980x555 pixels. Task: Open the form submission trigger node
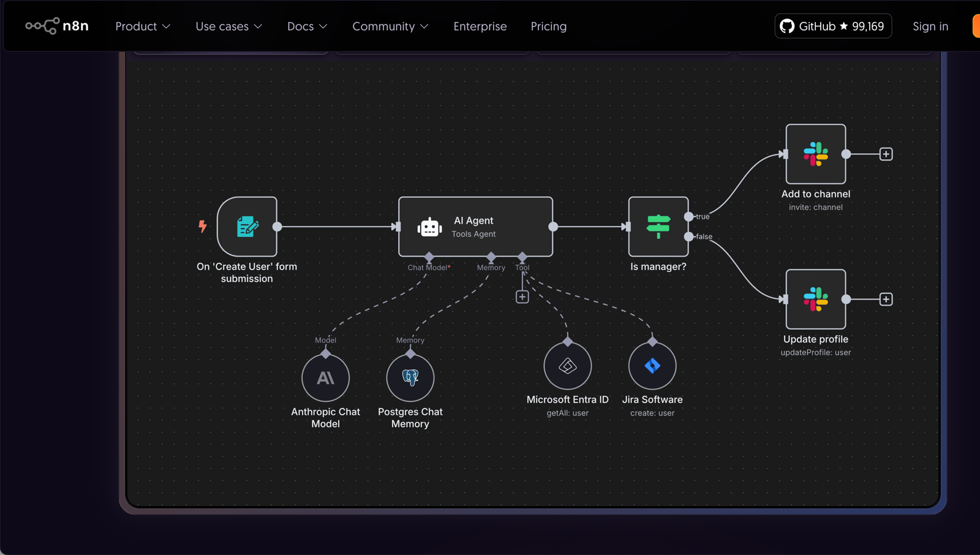(247, 227)
